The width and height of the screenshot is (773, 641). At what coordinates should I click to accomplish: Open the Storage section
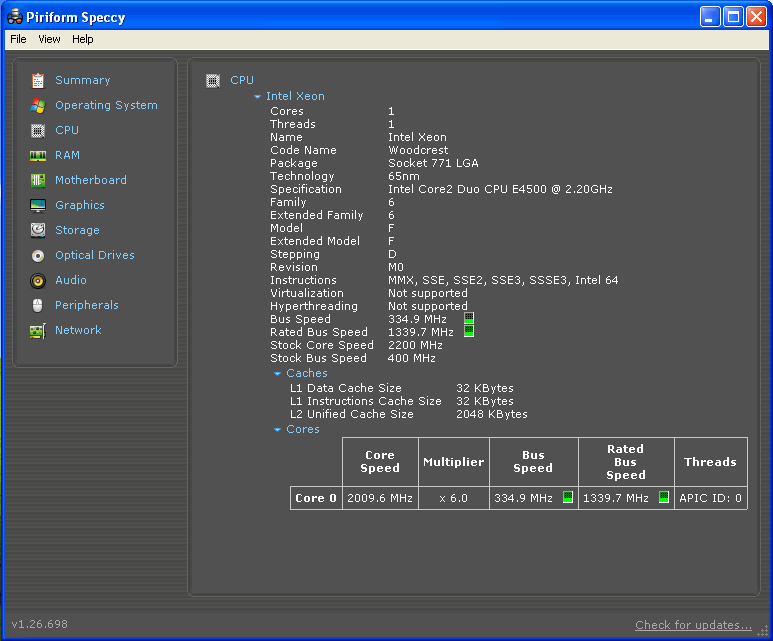(x=77, y=230)
